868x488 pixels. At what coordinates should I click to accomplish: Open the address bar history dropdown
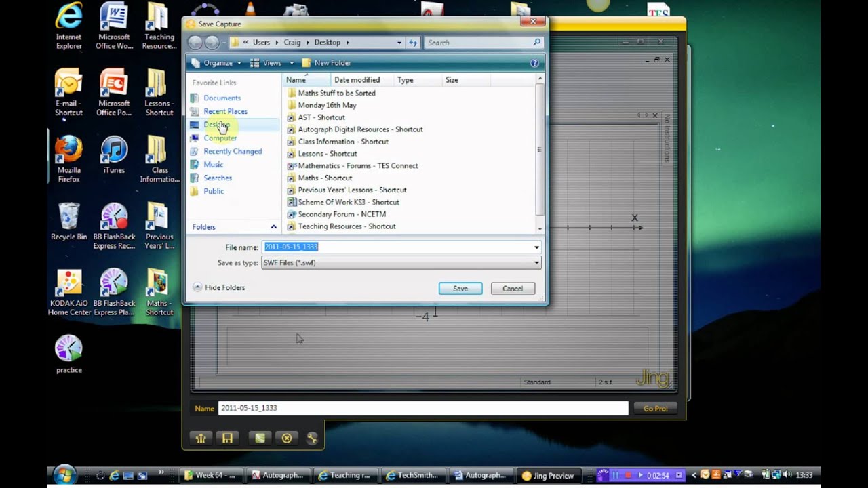pos(399,43)
